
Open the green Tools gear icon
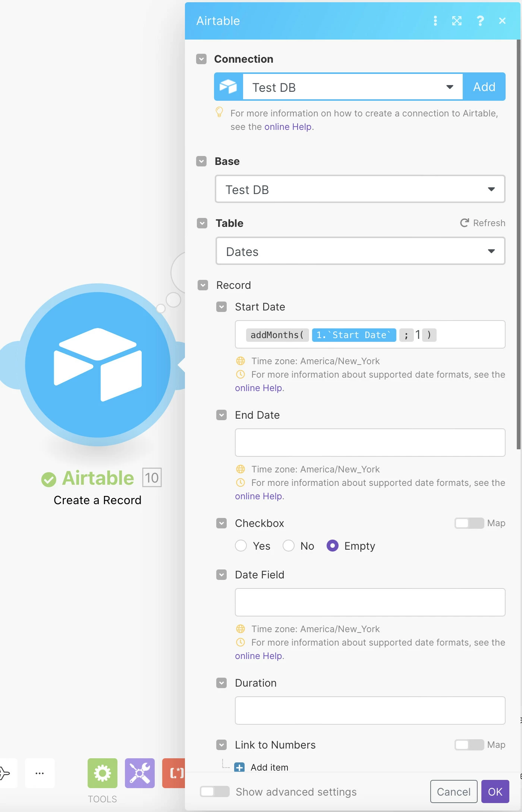pos(103,773)
